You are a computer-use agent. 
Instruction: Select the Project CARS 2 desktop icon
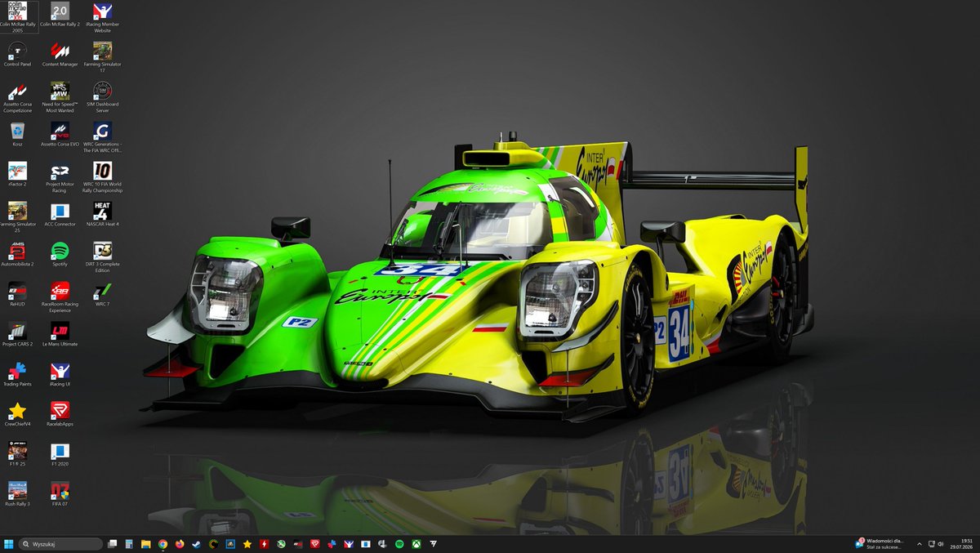(x=17, y=335)
